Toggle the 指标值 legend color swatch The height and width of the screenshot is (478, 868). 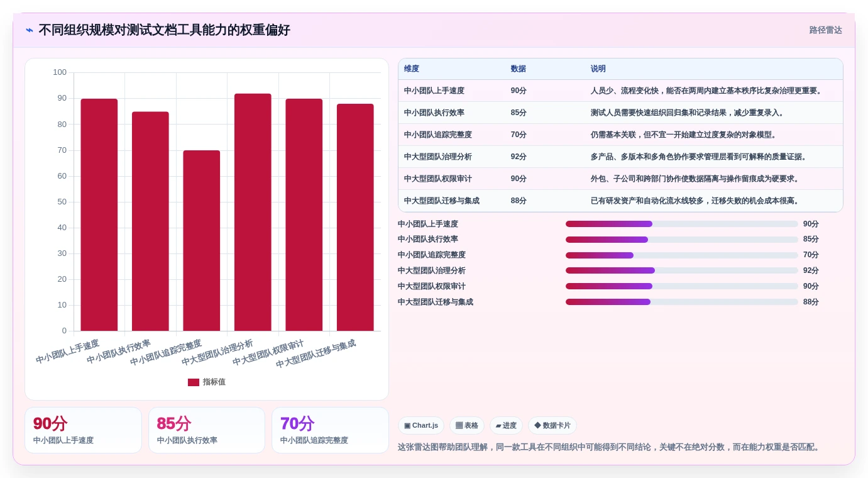(x=194, y=382)
